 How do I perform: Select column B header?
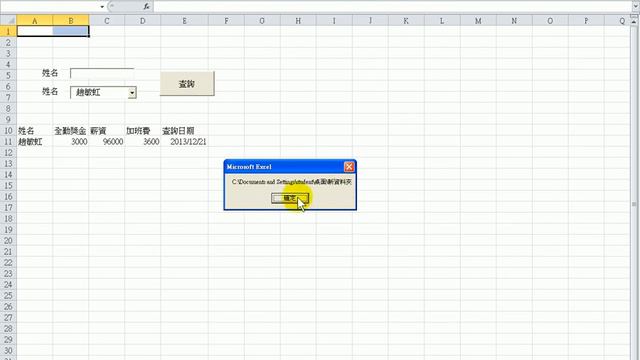(71, 20)
